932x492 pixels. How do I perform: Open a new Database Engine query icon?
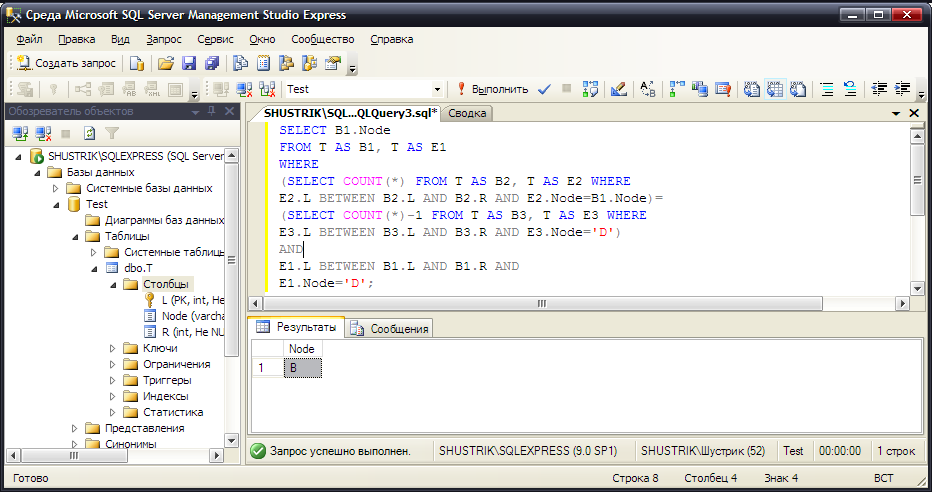pyautogui.click(x=137, y=63)
